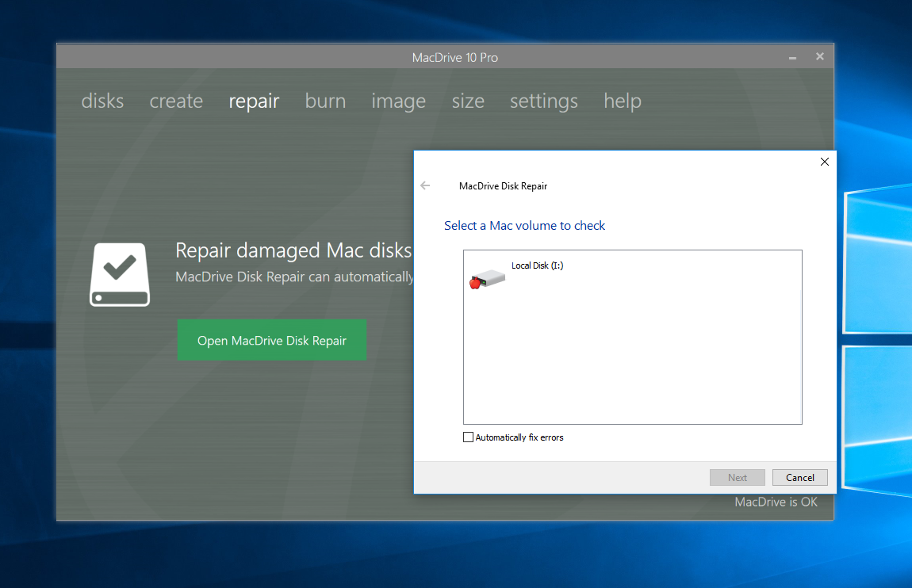Screen dimensions: 912x588
Task: Open the create tab
Action: pyautogui.click(x=176, y=101)
